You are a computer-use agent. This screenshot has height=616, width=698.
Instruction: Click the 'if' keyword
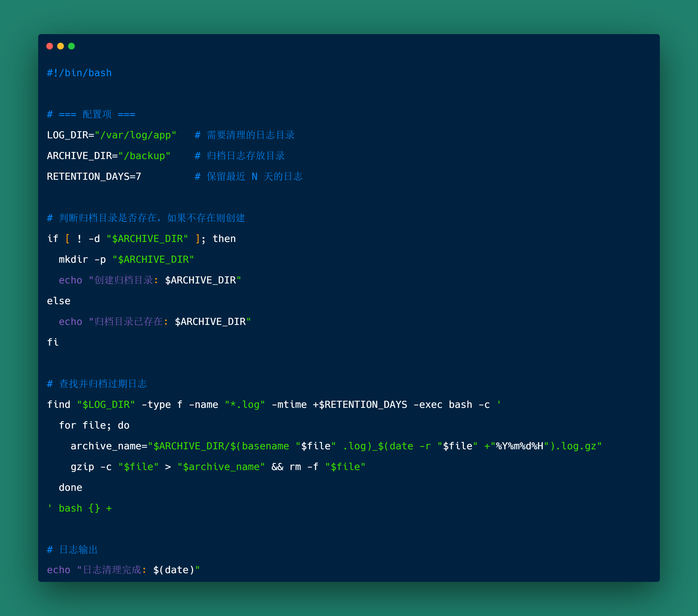53,239
